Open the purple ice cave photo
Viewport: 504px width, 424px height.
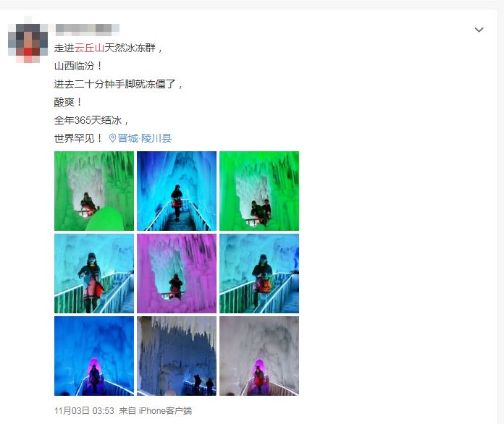[177, 274]
